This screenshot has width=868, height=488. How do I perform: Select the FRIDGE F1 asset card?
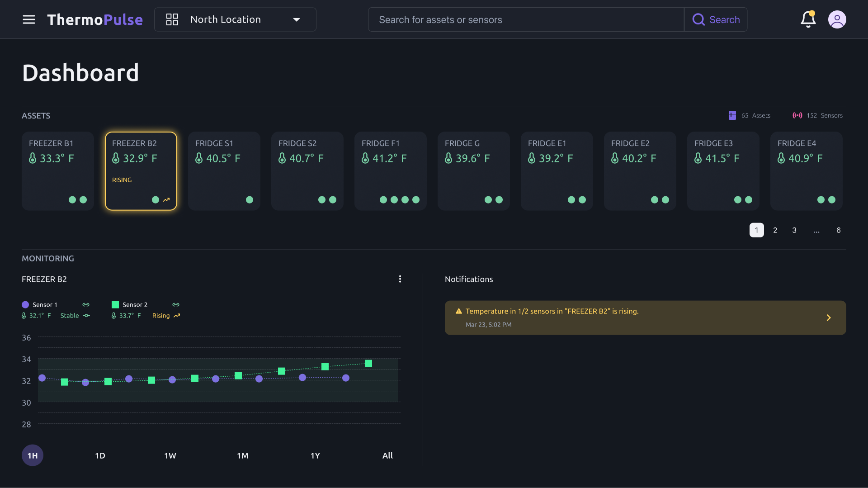coord(390,171)
